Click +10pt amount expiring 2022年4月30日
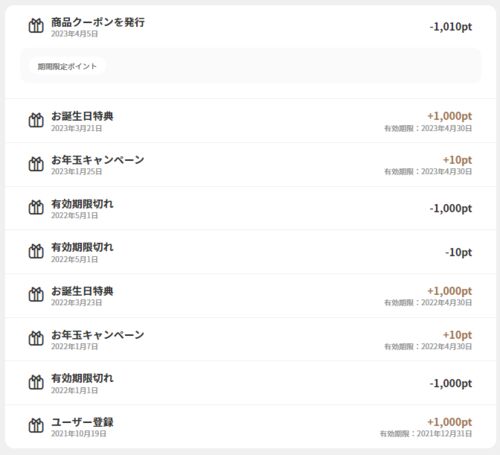The width and height of the screenshot is (500, 455). pyautogui.click(x=457, y=335)
